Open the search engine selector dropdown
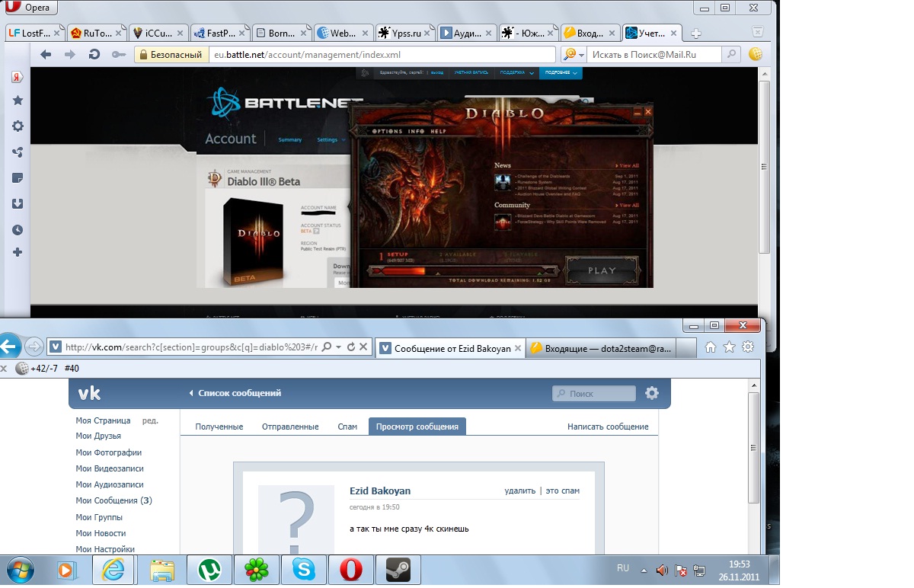 pos(574,55)
